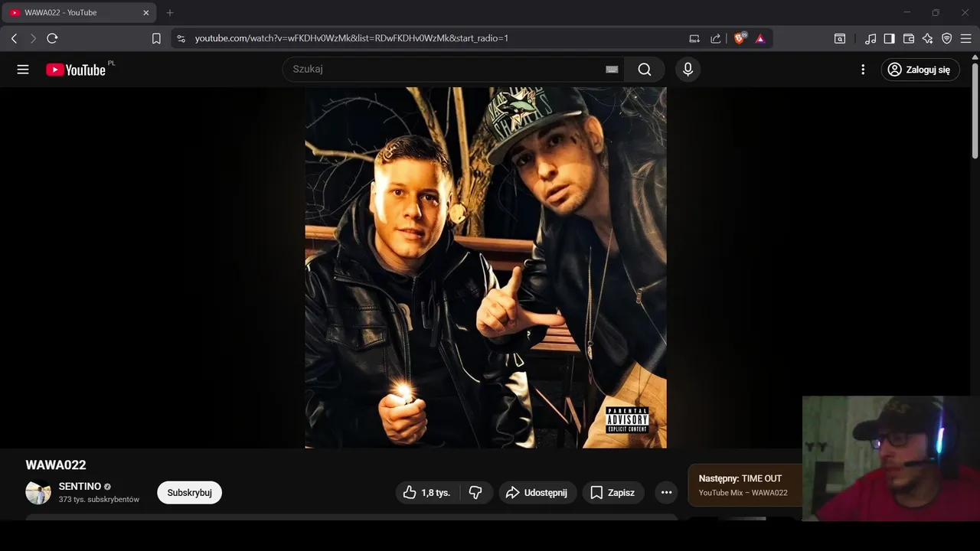The height and width of the screenshot is (551, 980).
Task: Click the WAWA022 video title
Action: click(56, 465)
